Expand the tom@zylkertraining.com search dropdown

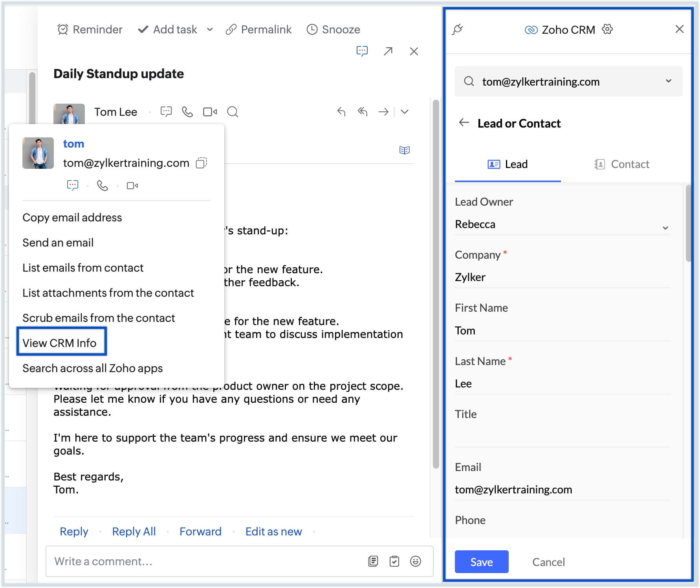click(669, 81)
